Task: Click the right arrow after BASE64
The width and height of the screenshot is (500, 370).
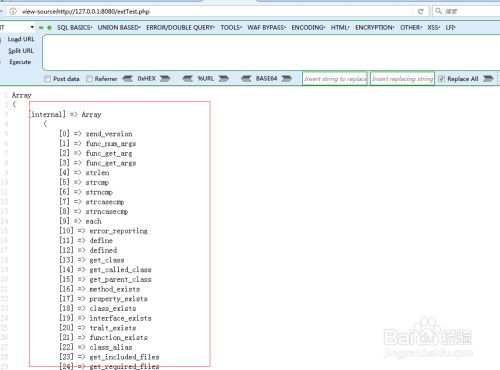Action: pos(287,79)
